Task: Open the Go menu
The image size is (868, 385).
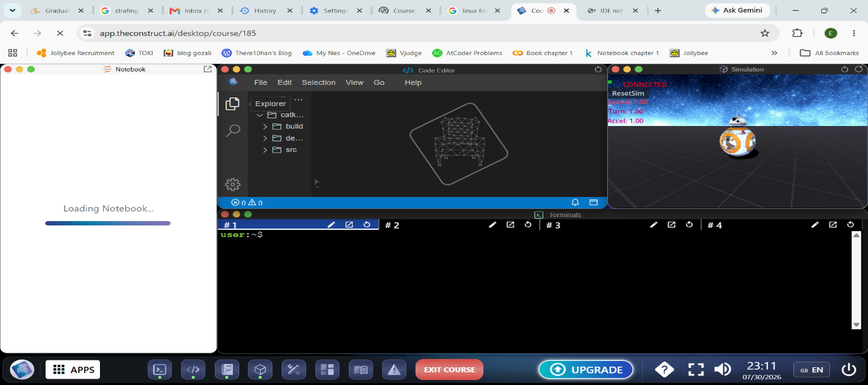Action: click(379, 82)
